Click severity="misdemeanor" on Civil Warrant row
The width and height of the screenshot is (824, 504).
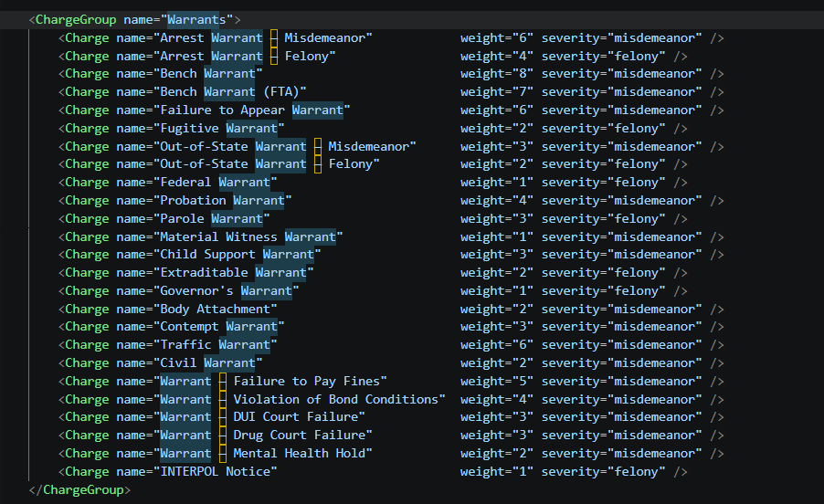[x=622, y=363]
